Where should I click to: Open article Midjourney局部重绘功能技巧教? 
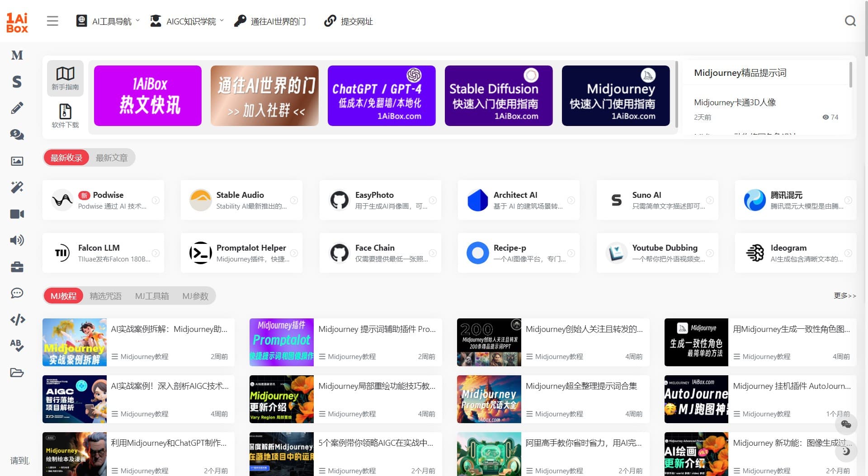pyautogui.click(x=377, y=386)
